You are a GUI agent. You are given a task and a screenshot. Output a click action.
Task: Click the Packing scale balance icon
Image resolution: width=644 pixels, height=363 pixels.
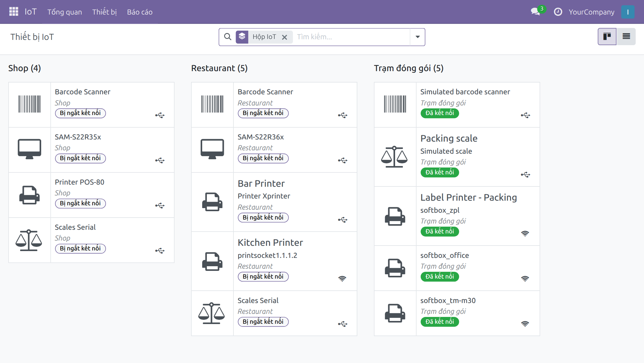pos(394,157)
